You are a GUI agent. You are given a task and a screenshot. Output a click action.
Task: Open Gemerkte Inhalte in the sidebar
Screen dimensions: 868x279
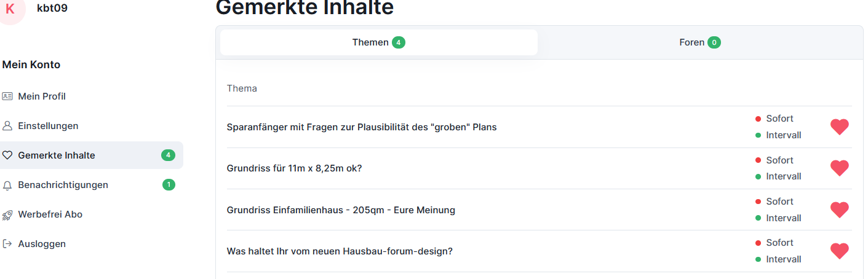pos(57,155)
